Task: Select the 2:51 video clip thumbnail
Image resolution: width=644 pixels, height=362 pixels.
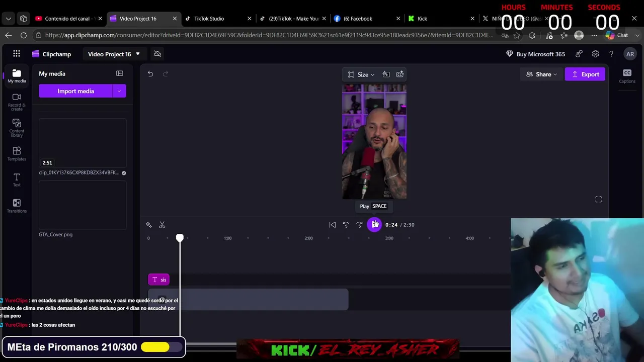Action: tap(83, 143)
